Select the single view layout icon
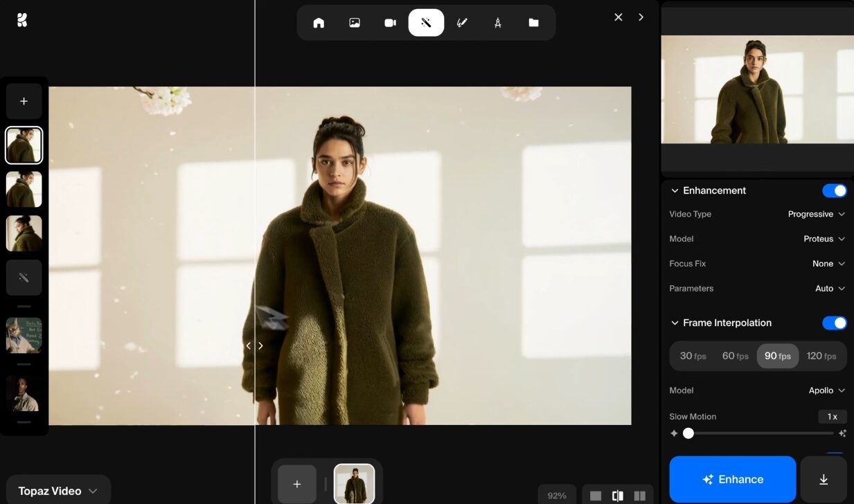Viewport: 854px width, 504px height. point(596,496)
